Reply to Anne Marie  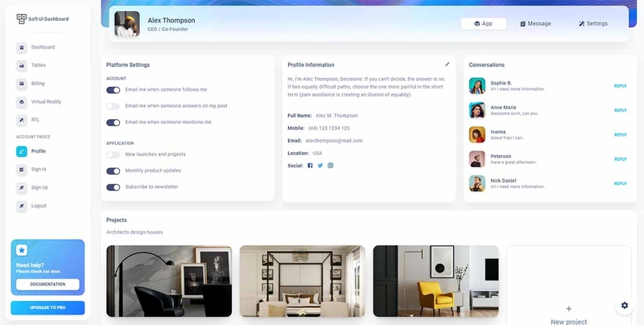[x=620, y=110]
